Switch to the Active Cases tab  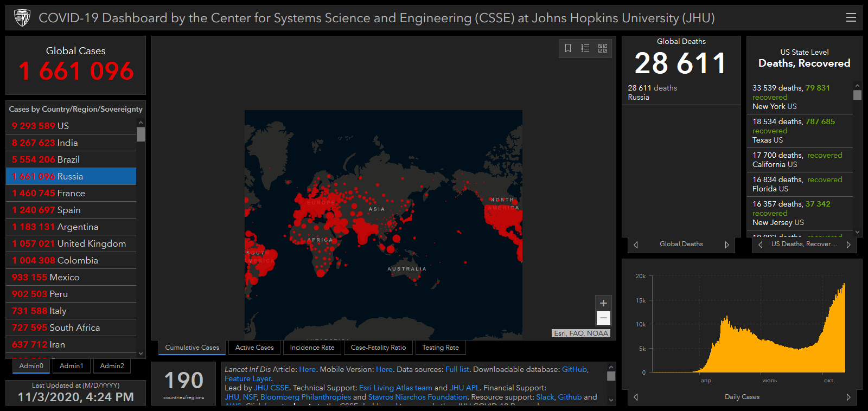tap(254, 348)
